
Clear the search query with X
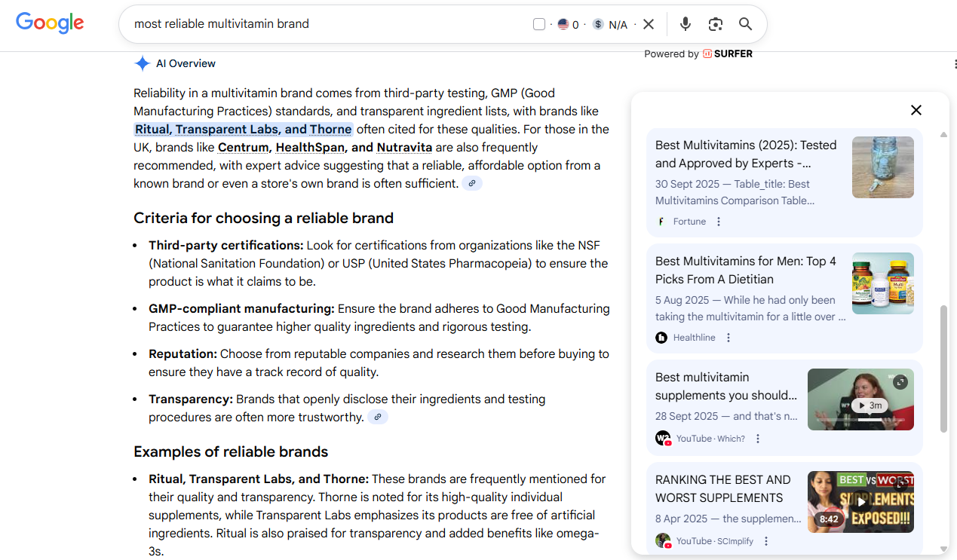(x=649, y=24)
